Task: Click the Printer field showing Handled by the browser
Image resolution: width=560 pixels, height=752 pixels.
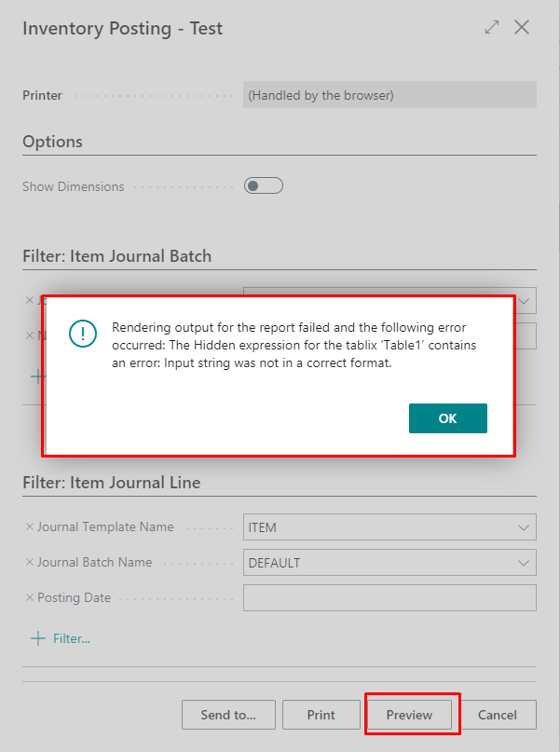Action: coord(389,94)
